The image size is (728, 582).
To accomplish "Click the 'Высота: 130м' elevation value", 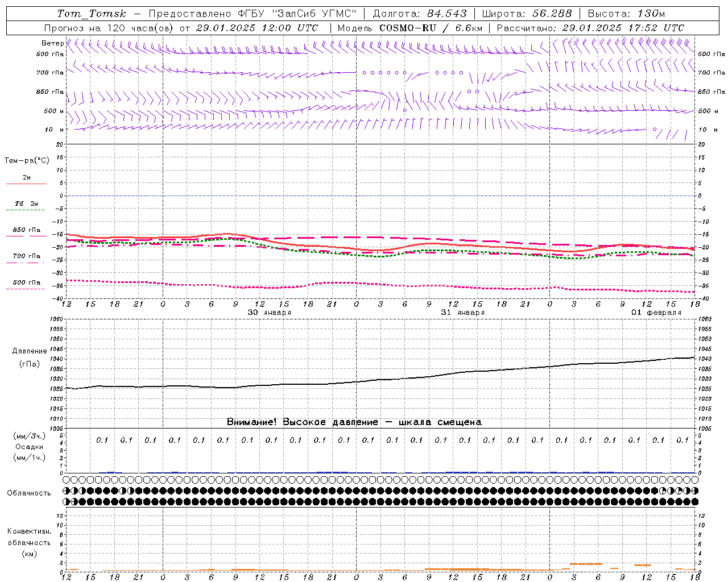I will (626, 14).
